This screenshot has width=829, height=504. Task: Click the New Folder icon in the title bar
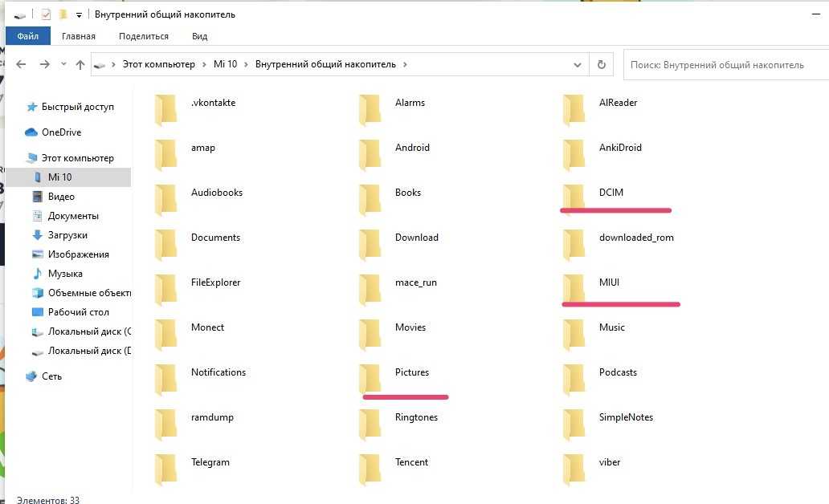pos(63,14)
